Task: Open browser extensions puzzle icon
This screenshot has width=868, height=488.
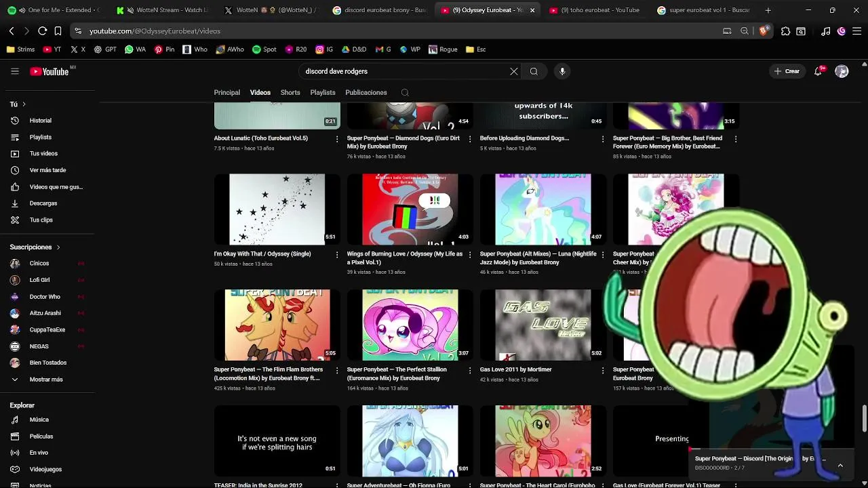Action: 785,31
